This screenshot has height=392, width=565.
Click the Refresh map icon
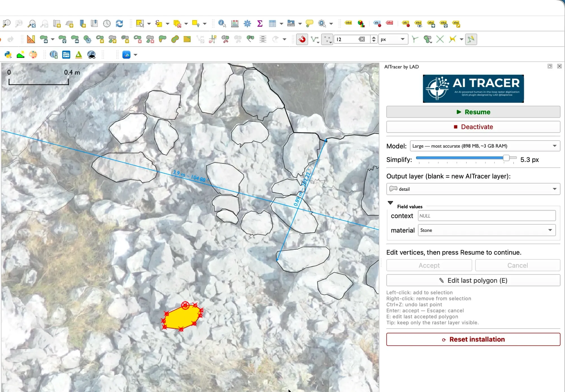tap(119, 24)
